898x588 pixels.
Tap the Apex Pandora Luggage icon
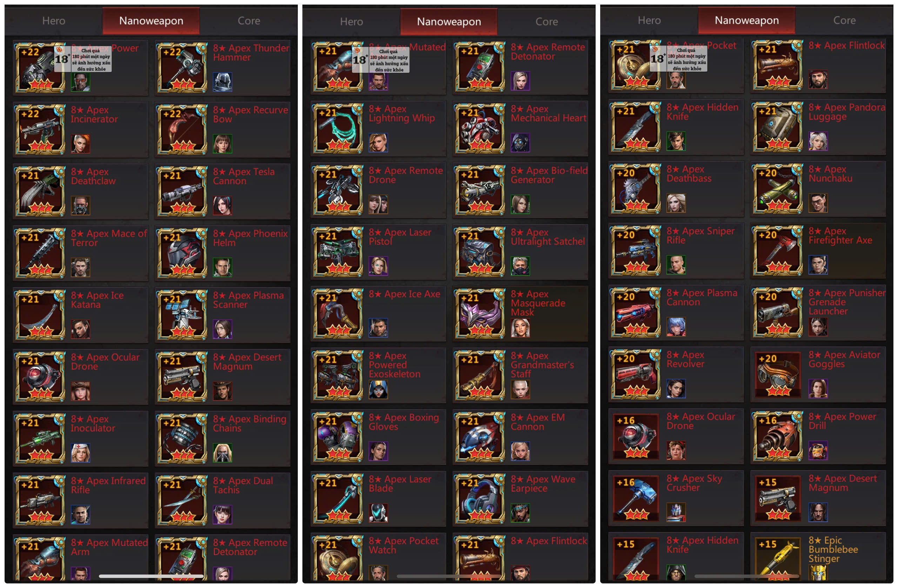tap(778, 127)
